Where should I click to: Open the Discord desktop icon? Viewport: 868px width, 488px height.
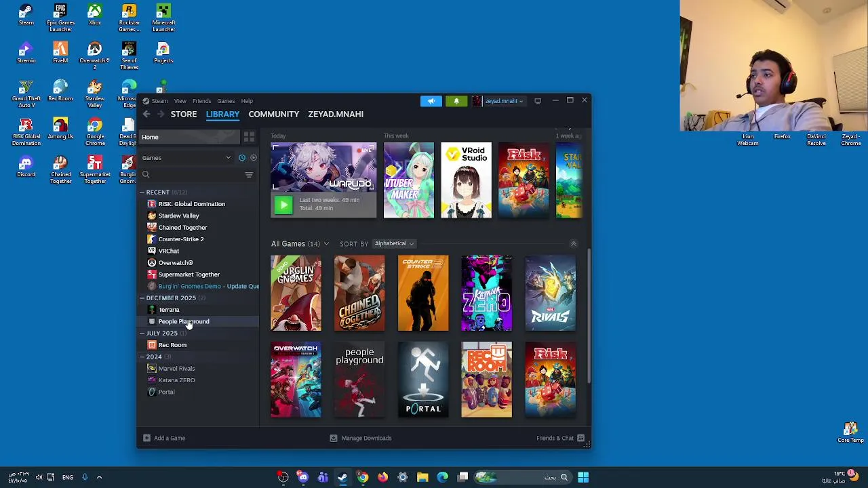pos(26,167)
